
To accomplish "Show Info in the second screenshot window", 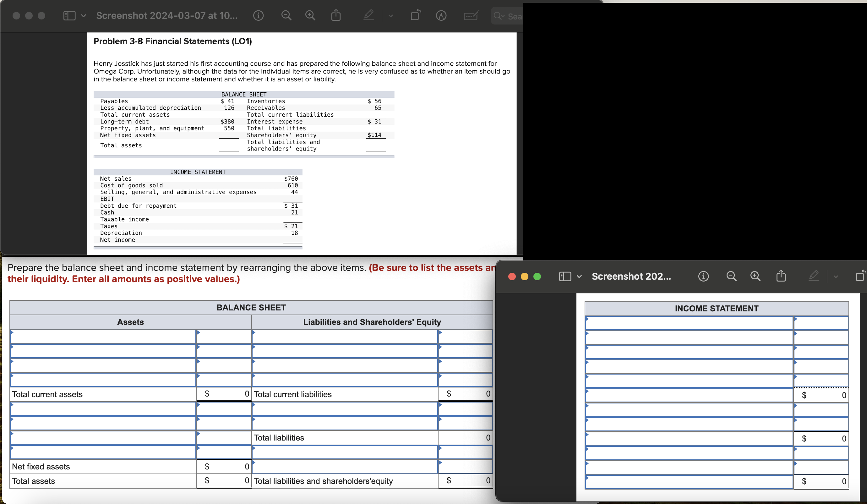I will pos(704,276).
